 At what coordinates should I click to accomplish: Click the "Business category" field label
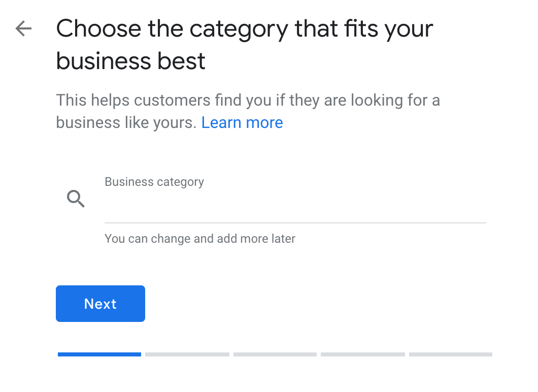point(154,182)
